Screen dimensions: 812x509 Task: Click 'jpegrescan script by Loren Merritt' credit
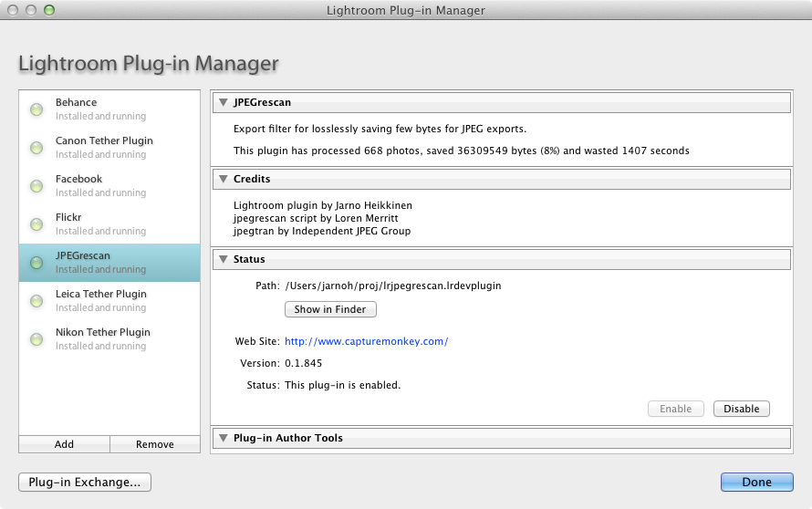(316, 218)
